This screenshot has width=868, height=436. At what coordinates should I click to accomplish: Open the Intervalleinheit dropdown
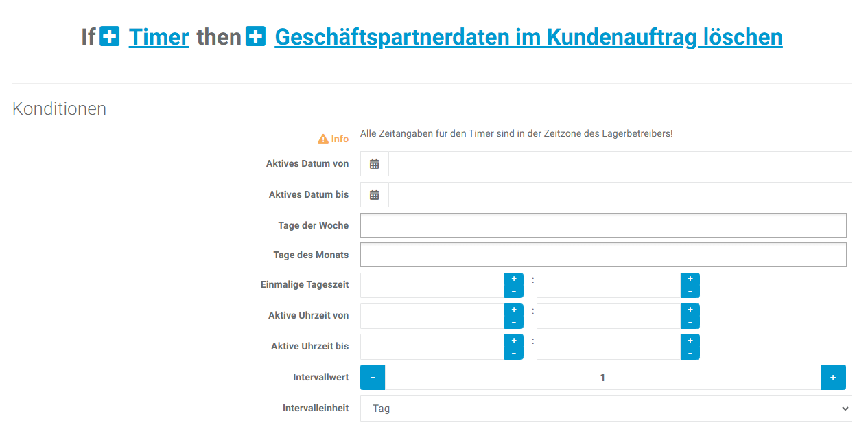tap(605, 409)
